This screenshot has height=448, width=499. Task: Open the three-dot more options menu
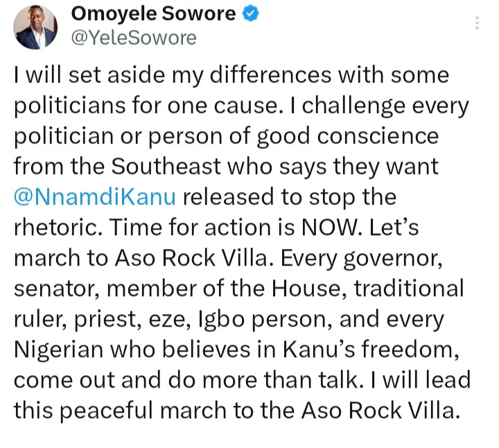pos(478,24)
